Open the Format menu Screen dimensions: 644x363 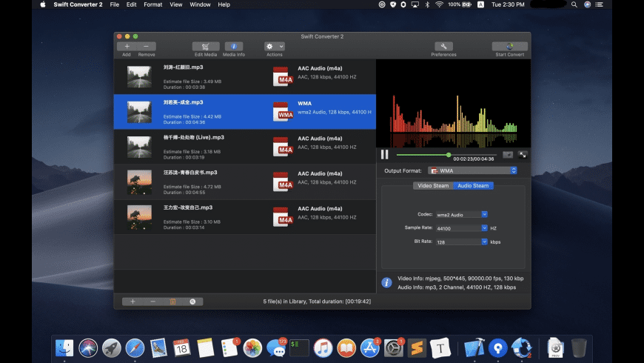point(152,4)
